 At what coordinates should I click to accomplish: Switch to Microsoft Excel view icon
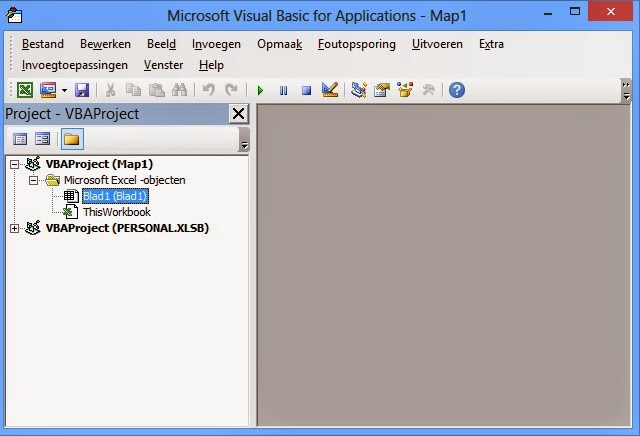24,90
